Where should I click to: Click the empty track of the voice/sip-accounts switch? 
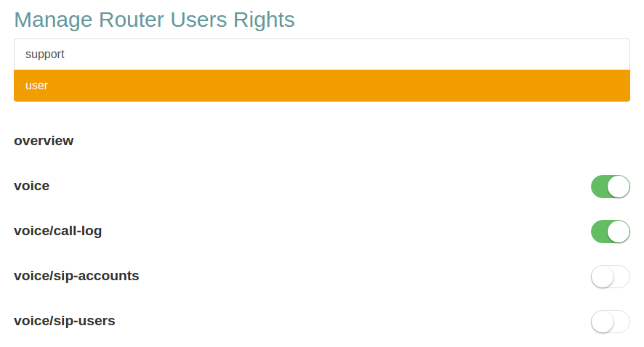[x=621, y=277]
